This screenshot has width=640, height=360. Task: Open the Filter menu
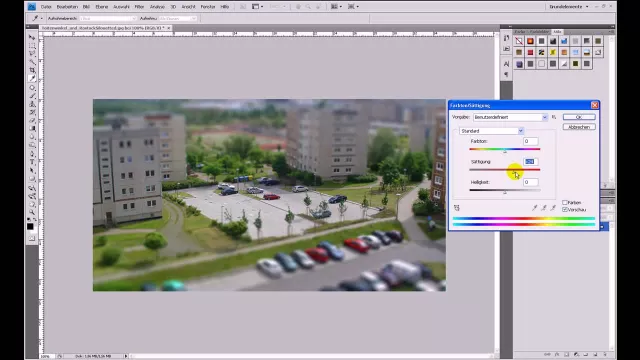point(139,7)
